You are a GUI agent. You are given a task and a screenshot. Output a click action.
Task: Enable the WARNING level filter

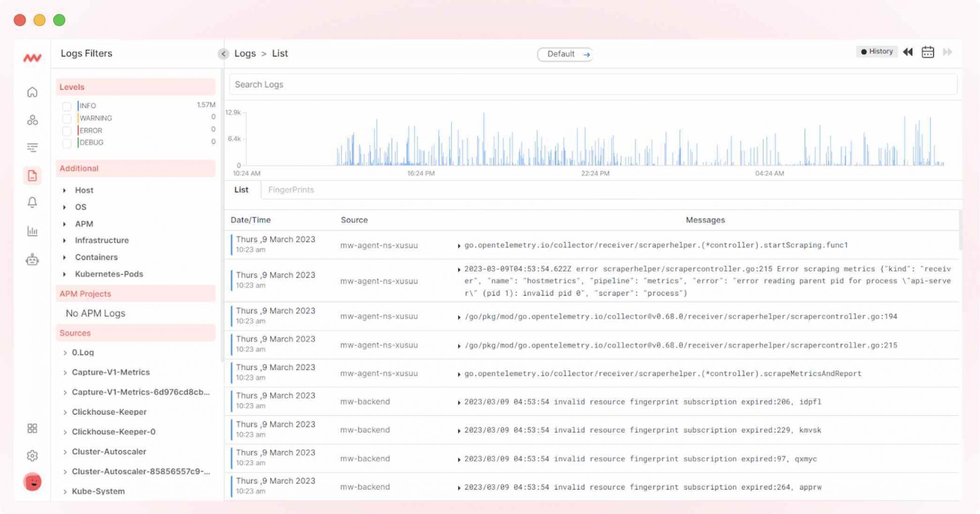point(67,118)
